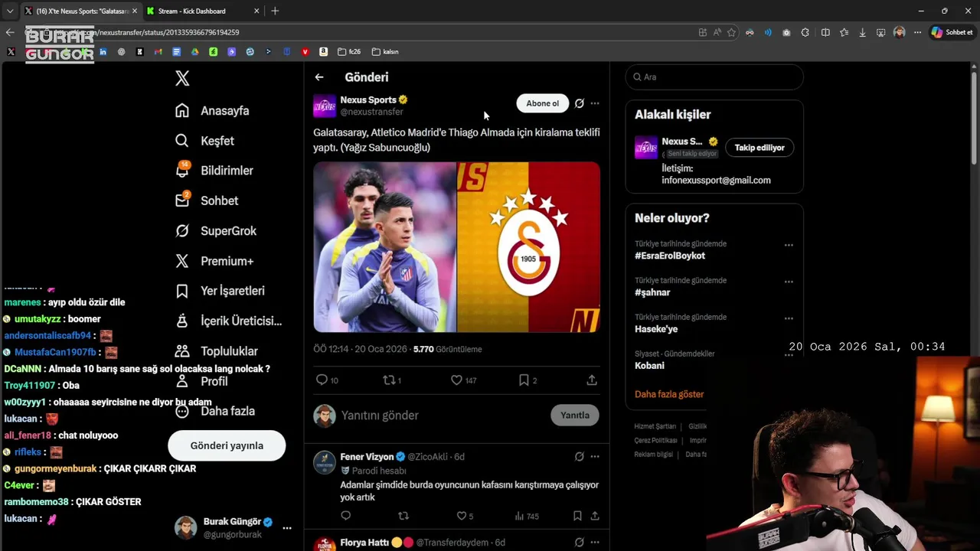980x551 pixels.
Task: Expand Daha fazla menu in sidebar
Action: (215, 411)
